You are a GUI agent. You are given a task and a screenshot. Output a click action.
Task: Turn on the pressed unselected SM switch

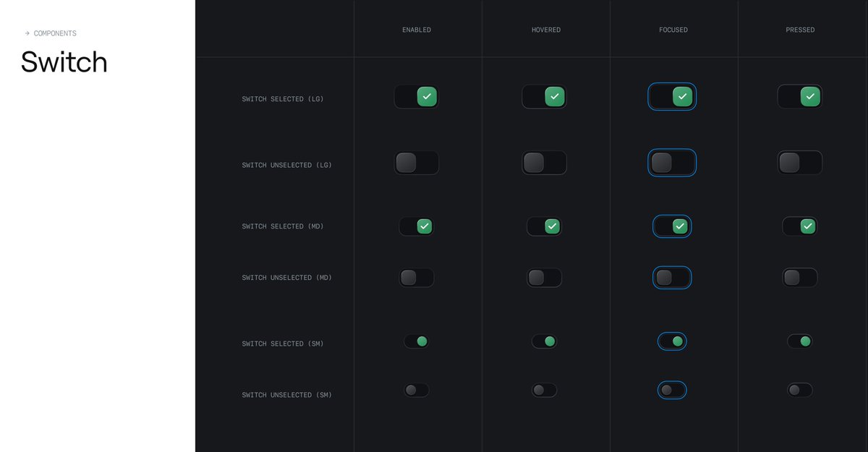tap(800, 391)
